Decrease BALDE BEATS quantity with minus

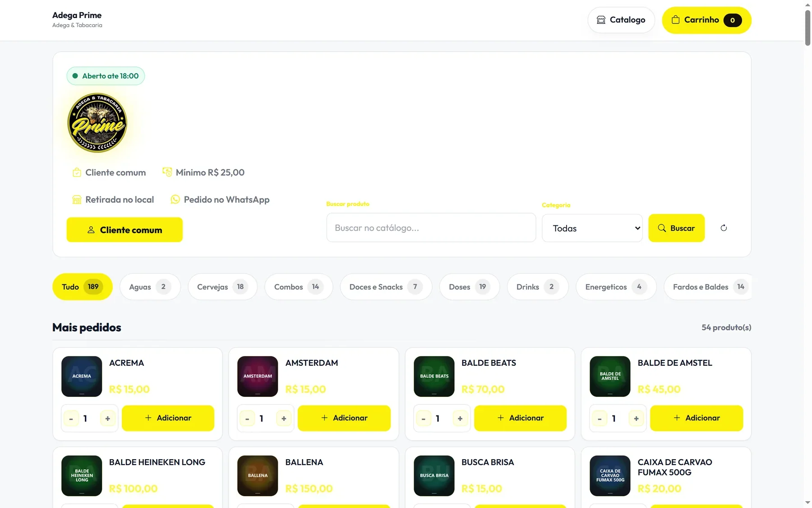point(423,419)
